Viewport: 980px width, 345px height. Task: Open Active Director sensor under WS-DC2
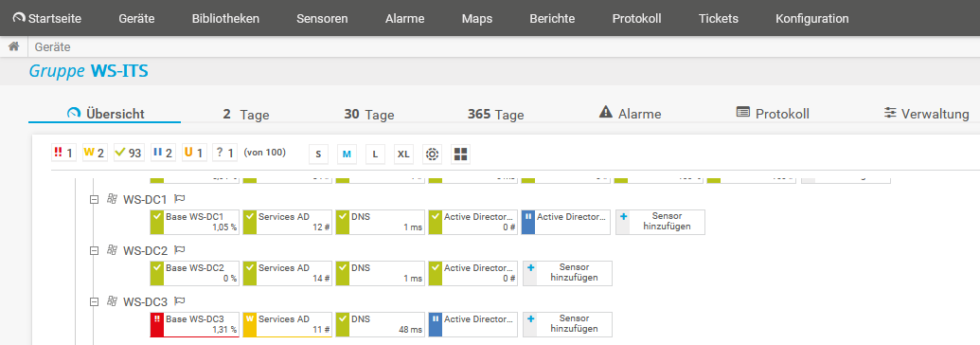(x=473, y=273)
